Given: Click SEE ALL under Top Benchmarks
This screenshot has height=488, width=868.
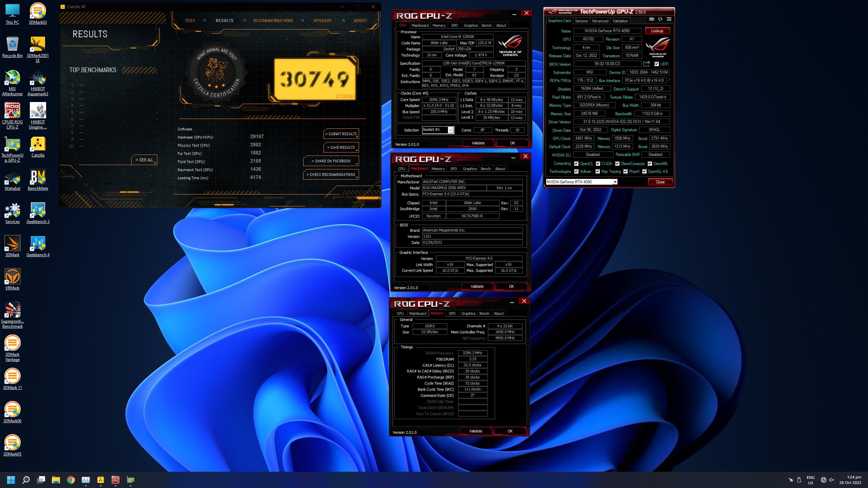Looking at the screenshot, I should coord(144,160).
